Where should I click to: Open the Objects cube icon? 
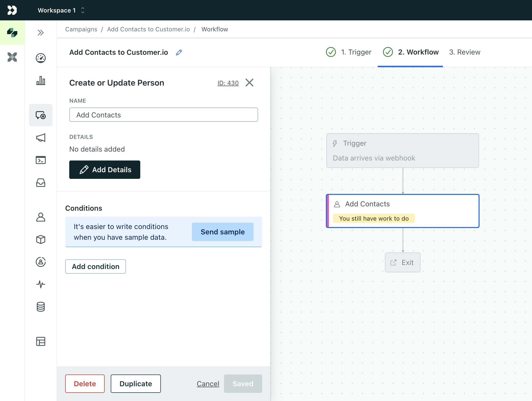pyautogui.click(x=41, y=239)
